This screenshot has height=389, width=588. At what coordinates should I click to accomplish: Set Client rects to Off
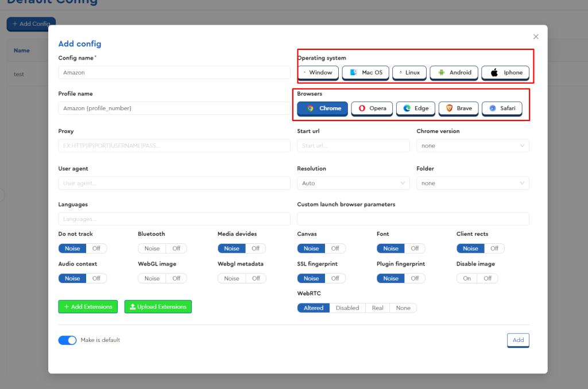494,248
